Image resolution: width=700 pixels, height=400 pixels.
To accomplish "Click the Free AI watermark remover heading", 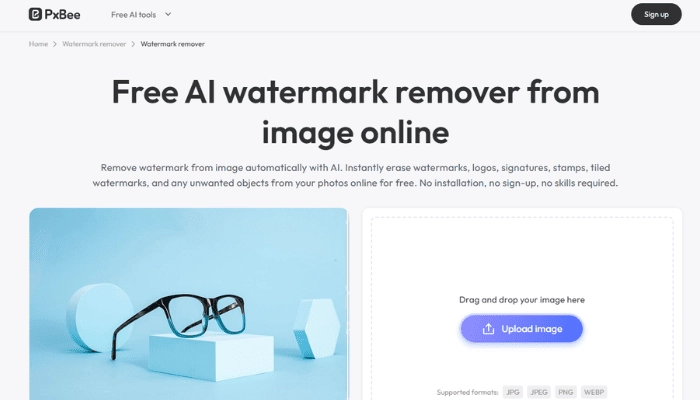I will [x=355, y=112].
